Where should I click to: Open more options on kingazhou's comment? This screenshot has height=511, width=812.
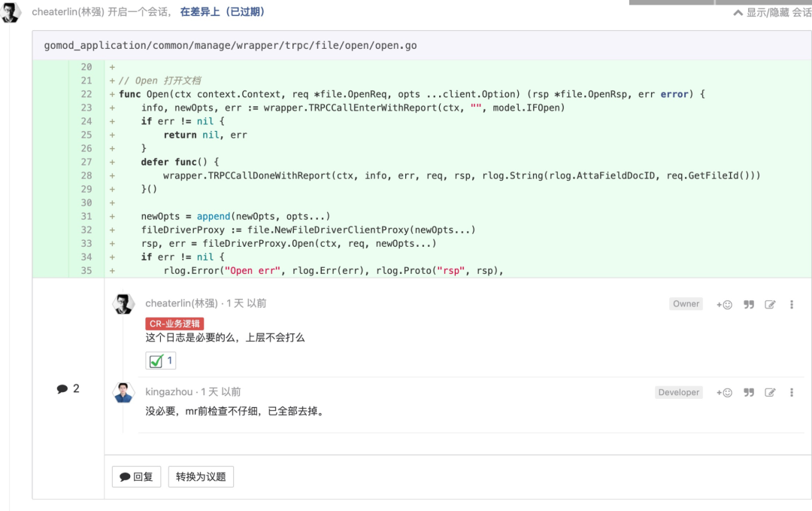coord(791,392)
